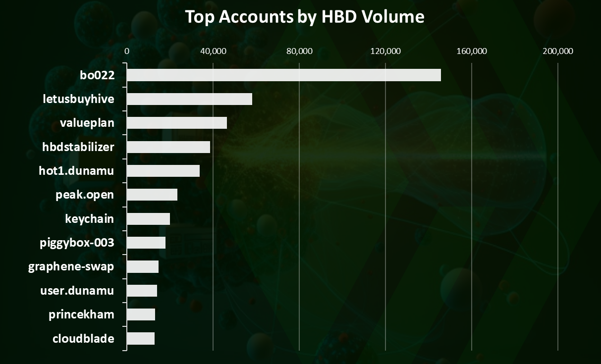Select the princekham account label
601x364 pixels.
tap(81, 314)
